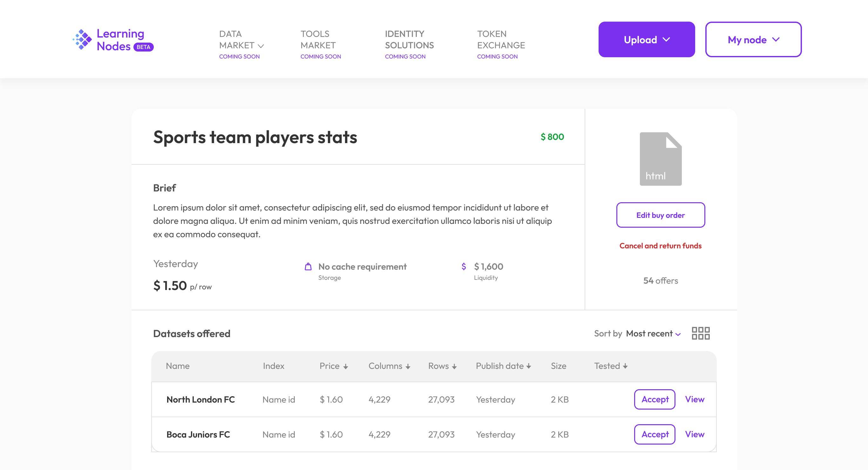Switch to grid view of datasets
The image size is (868, 470).
(701, 333)
